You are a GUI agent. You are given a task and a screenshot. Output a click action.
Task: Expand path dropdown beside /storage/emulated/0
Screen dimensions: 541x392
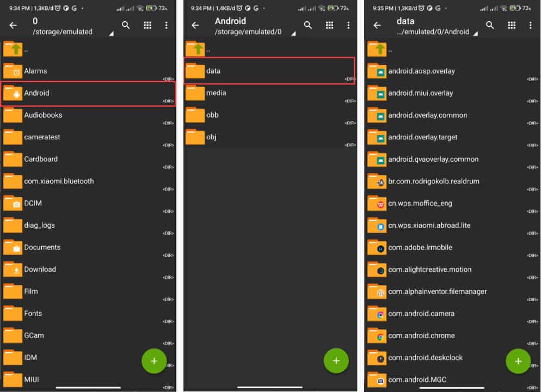click(x=293, y=34)
